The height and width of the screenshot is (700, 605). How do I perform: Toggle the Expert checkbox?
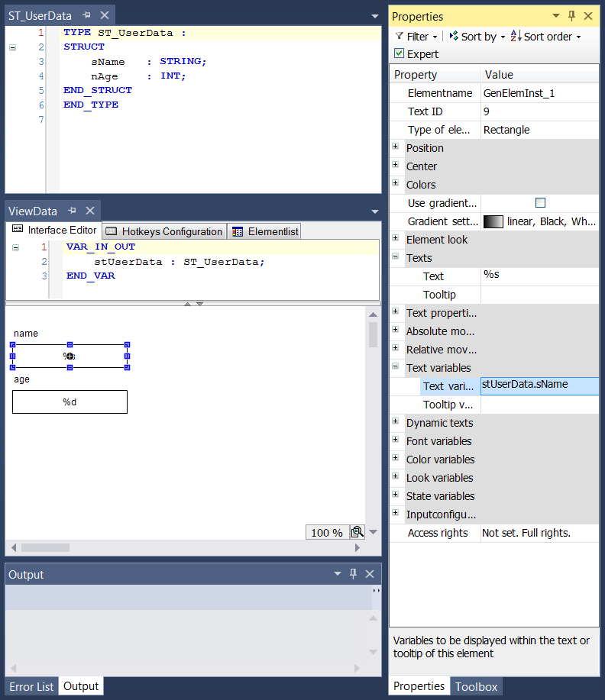tap(399, 53)
